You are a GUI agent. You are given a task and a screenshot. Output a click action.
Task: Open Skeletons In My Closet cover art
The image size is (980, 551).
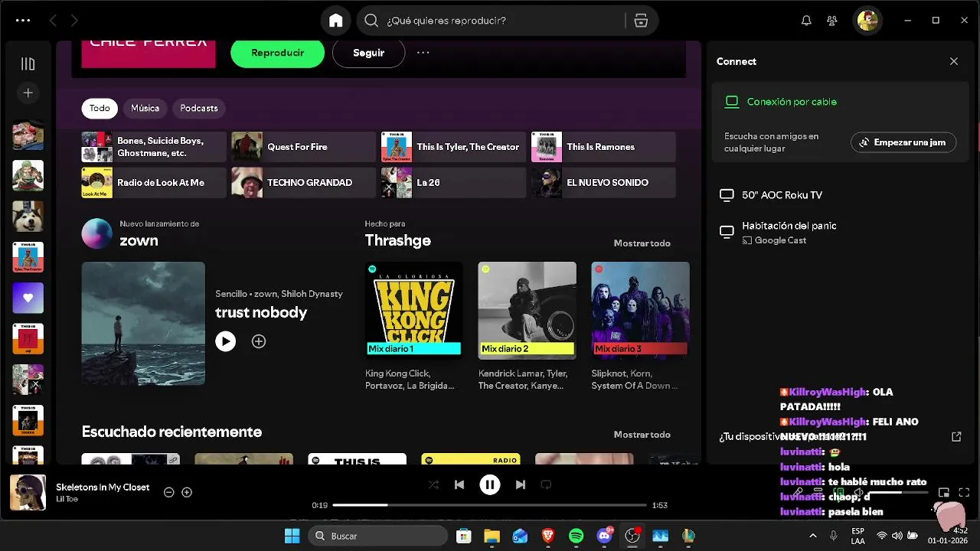[x=28, y=493]
